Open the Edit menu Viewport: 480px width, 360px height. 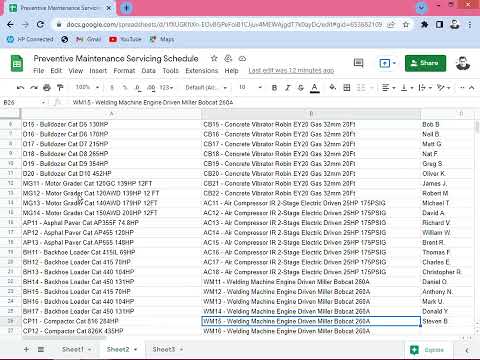tap(56, 71)
